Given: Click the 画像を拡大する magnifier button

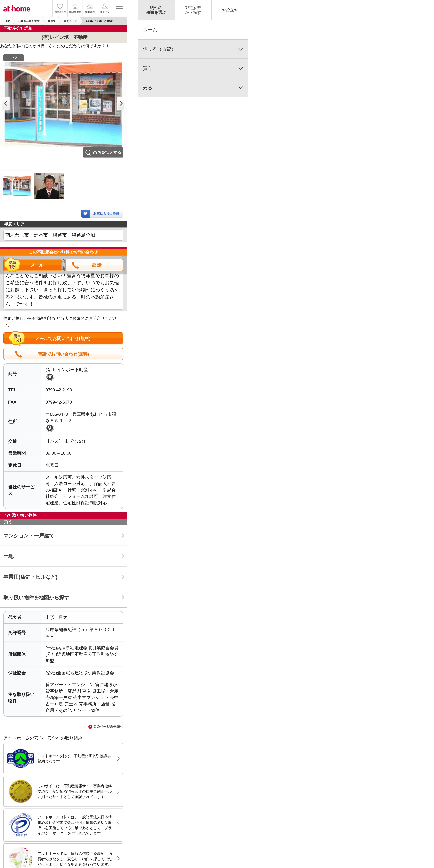Looking at the screenshot, I should pos(103,152).
